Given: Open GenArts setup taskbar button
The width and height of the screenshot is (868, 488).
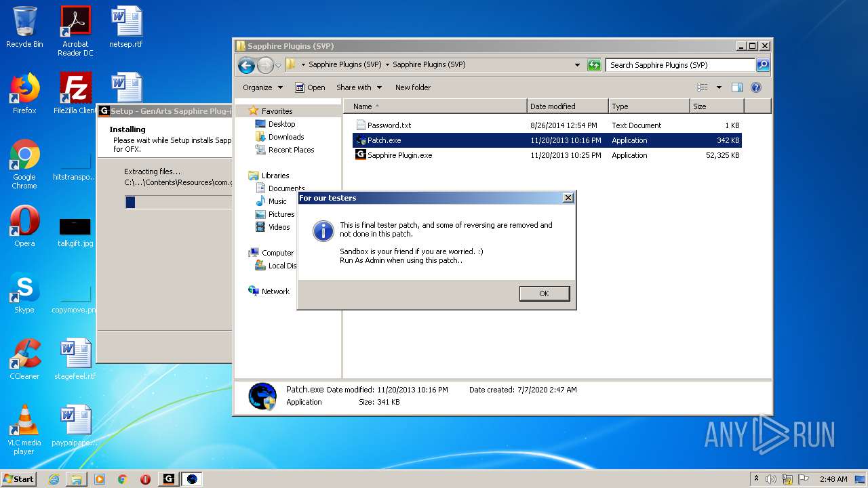Looking at the screenshot, I should [x=168, y=479].
